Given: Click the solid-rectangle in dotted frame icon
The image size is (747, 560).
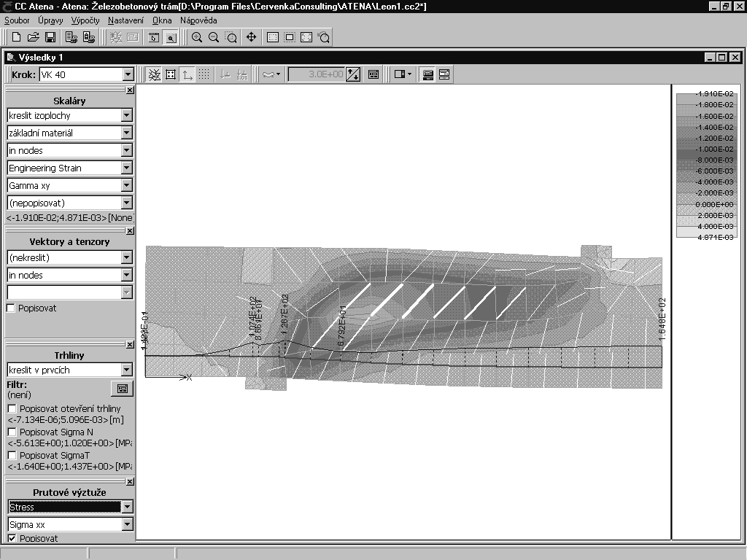Looking at the screenshot, I should click(289, 37).
